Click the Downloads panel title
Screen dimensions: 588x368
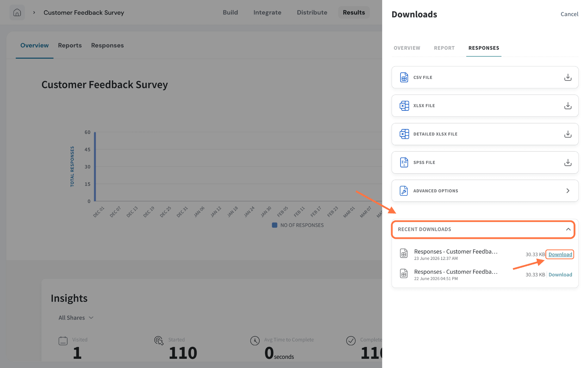point(414,14)
